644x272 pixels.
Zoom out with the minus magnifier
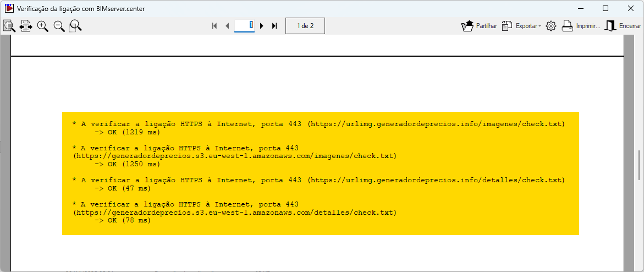pos(59,26)
